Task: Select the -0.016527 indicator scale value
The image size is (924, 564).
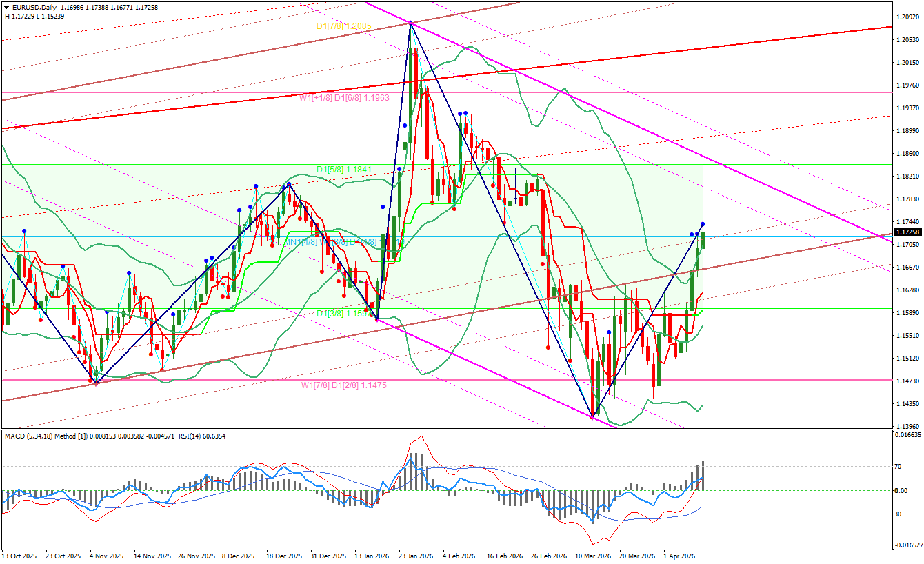Action: (x=907, y=545)
